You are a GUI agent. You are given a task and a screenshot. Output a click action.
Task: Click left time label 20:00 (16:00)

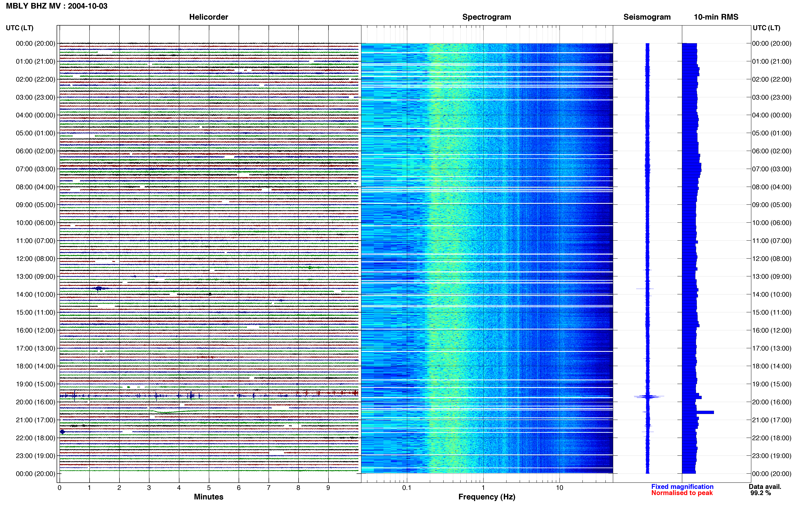(36, 402)
